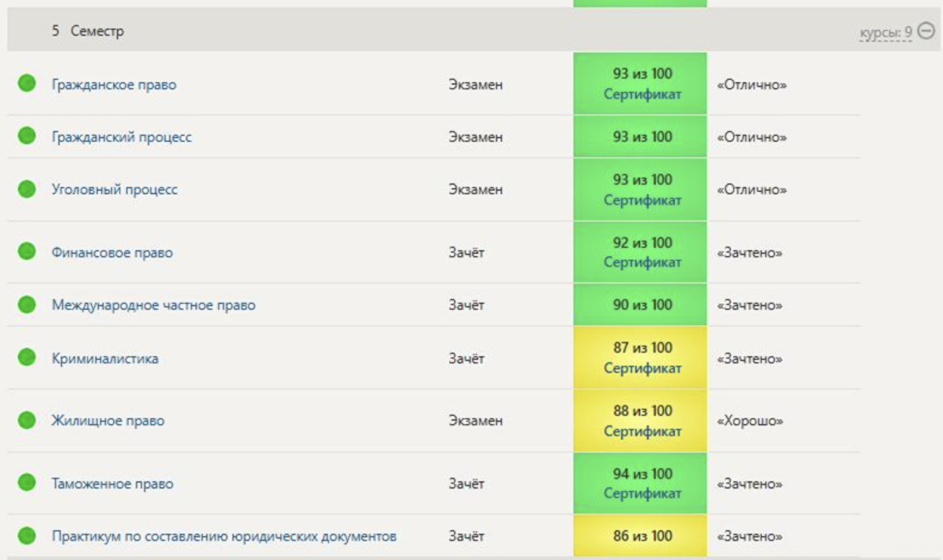Open the Гражданское право course
The height and width of the screenshot is (560, 943).
click(x=114, y=85)
